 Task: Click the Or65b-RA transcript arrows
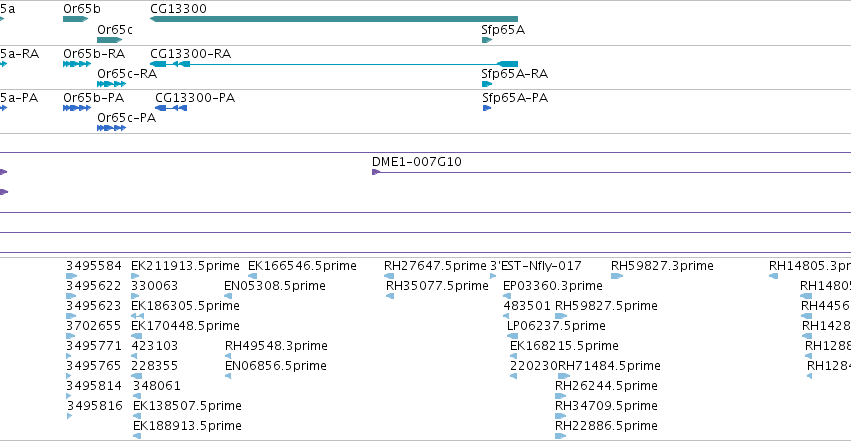(77, 64)
